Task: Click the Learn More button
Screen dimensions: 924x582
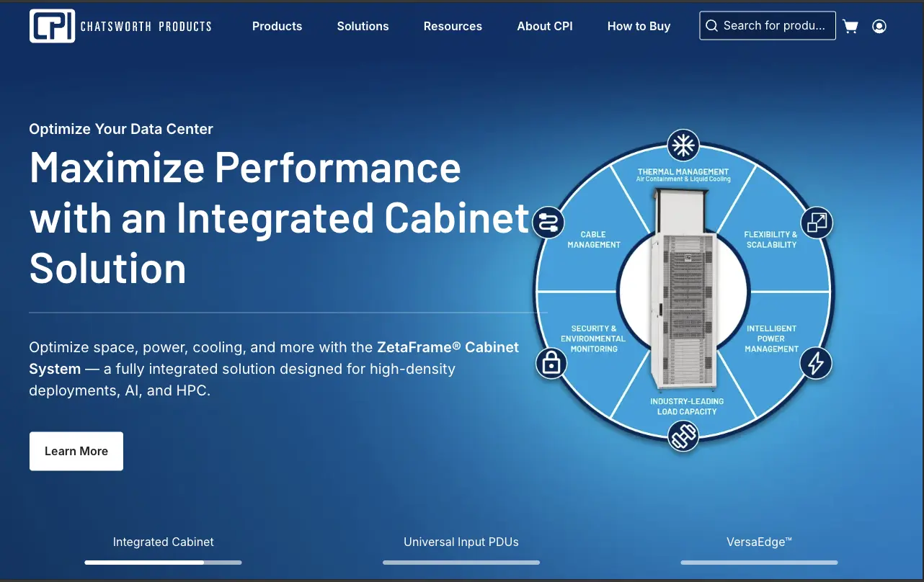Action: [x=76, y=451]
